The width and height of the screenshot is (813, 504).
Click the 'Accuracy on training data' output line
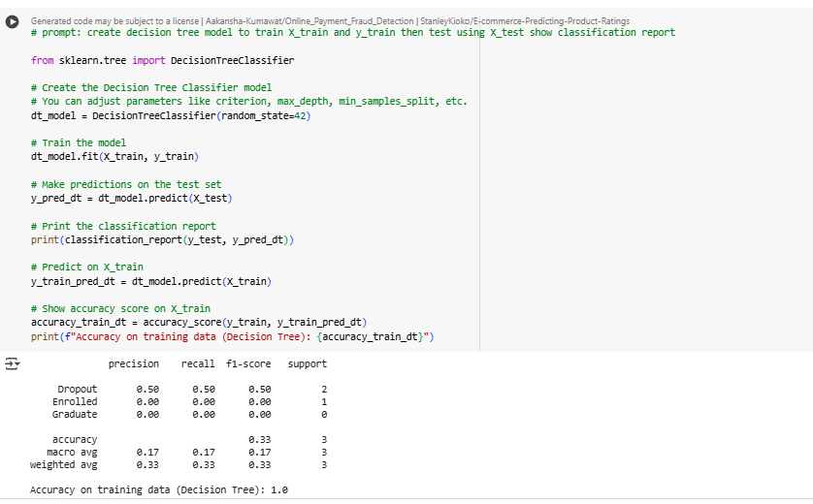[159, 490]
